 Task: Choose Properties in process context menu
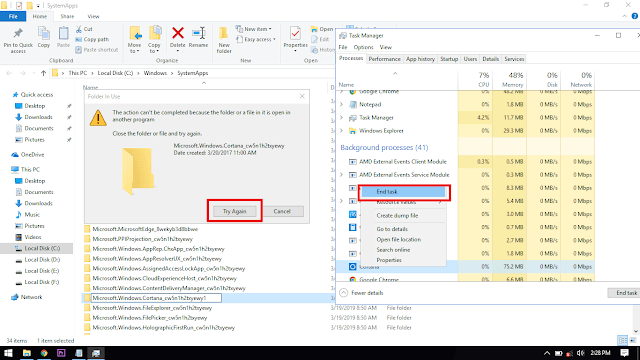[x=389, y=260]
